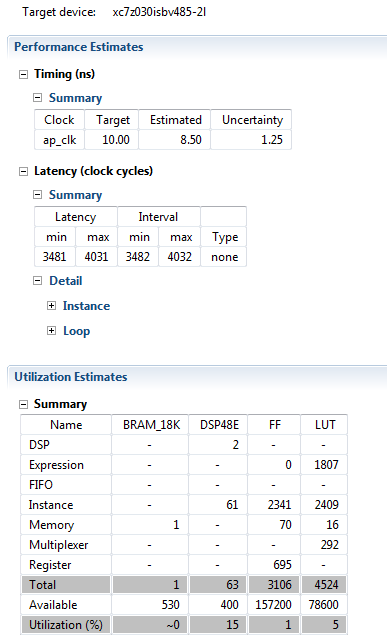This screenshot has height=642, width=387.
Task: Select the Utilization (%) row label
Action: coord(66,625)
